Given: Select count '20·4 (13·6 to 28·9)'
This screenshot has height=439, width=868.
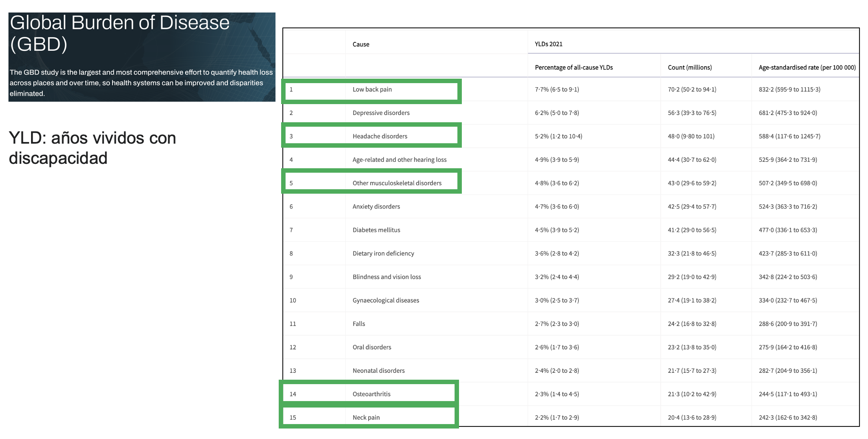Looking at the screenshot, I should coord(692,417).
